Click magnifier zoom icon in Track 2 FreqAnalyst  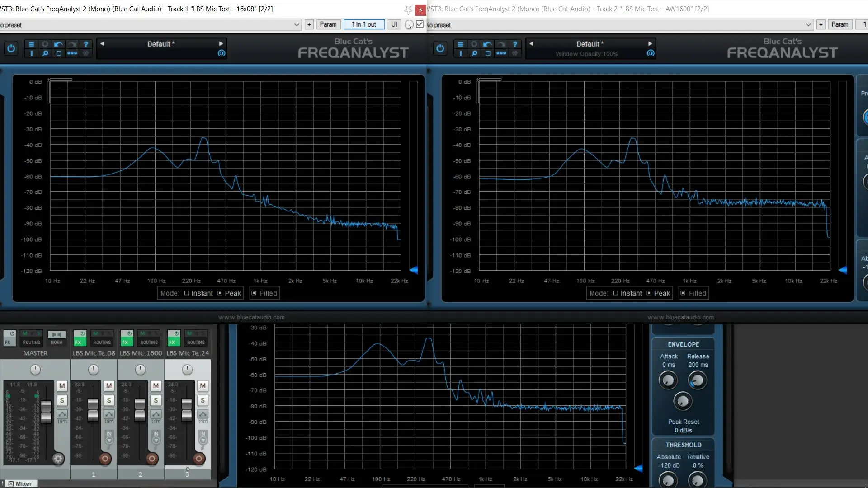[474, 53]
